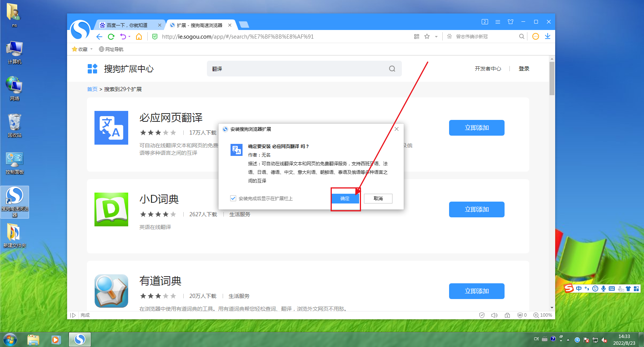This screenshot has height=347, width=644.
Task: Click the purple undo-close-tab icon
Action: 123,36
